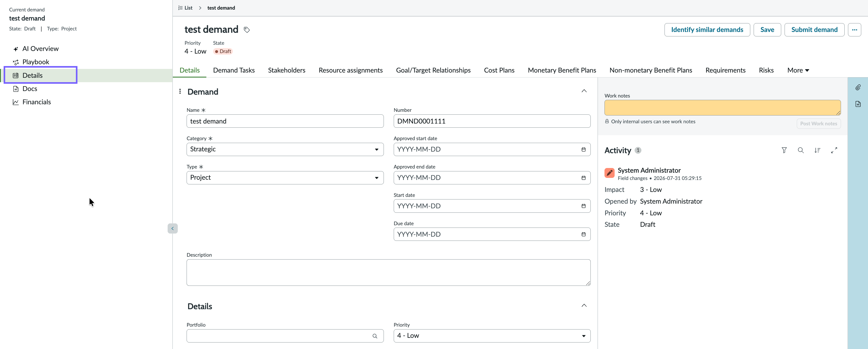Open the Requirements tab
This screenshot has height=349, width=868.
pos(725,70)
